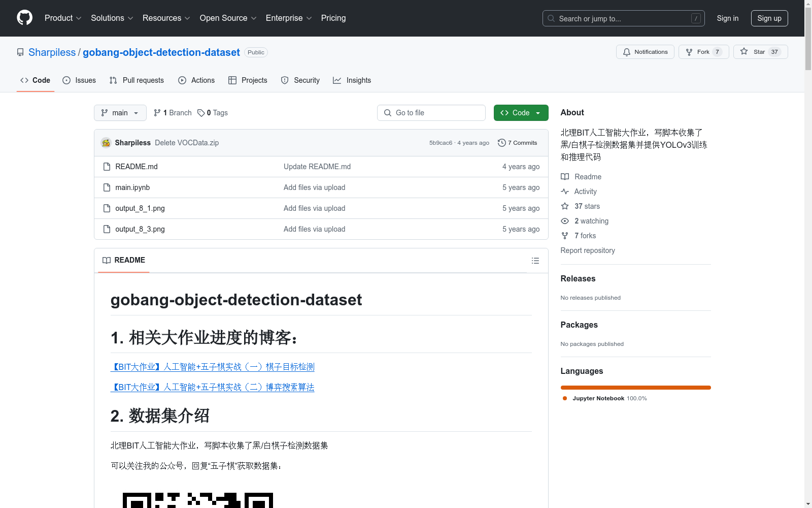The width and height of the screenshot is (812, 508).
Task: Open the Readme link in About
Action: click(x=581, y=177)
